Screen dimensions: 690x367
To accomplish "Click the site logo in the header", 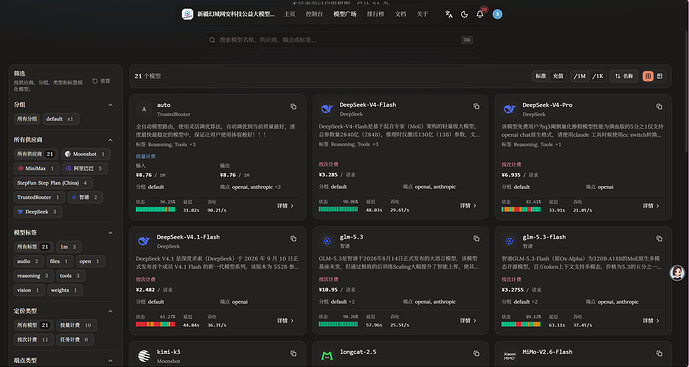I will pyautogui.click(x=187, y=14).
